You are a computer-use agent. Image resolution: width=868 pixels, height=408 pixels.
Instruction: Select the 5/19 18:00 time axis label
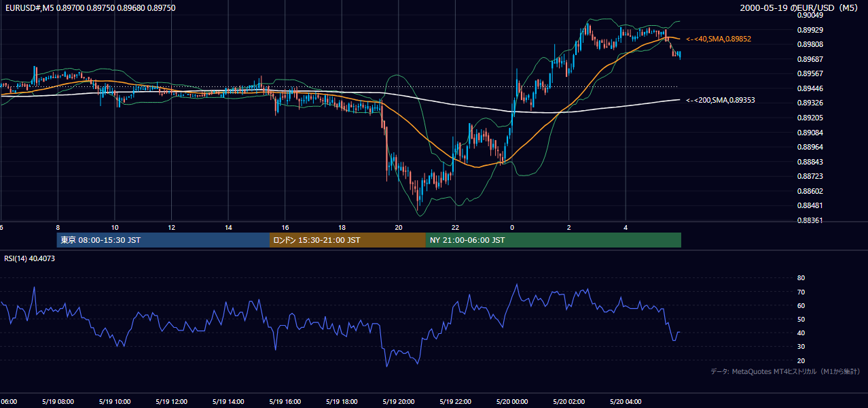point(342,402)
